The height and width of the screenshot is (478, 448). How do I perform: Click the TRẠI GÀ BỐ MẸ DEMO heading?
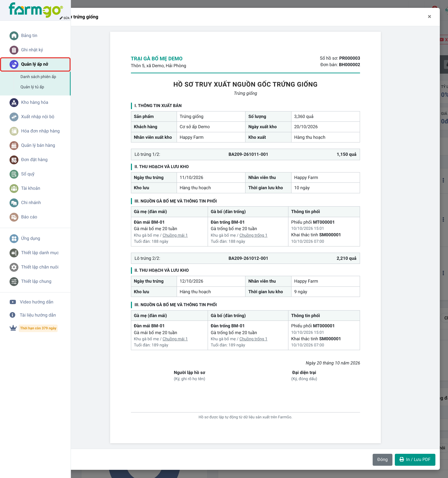pyautogui.click(x=156, y=59)
